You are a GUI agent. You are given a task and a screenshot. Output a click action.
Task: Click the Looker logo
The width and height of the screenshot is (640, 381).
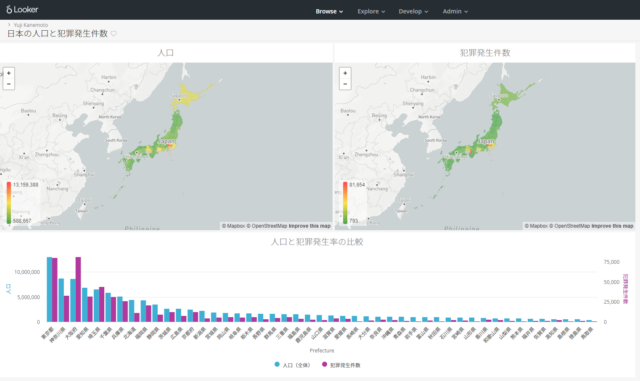click(x=22, y=9)
